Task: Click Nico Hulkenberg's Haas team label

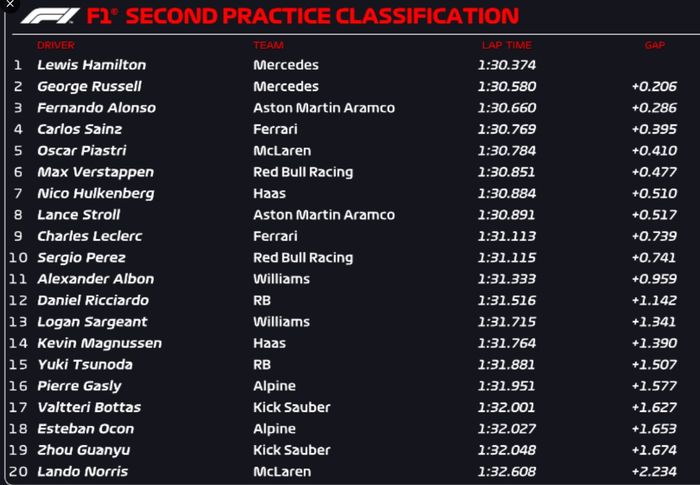Action: pos(269,193)
